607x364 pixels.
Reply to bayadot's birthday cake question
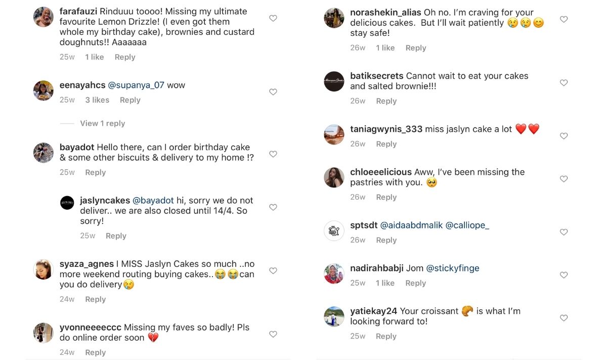(96, 172)
